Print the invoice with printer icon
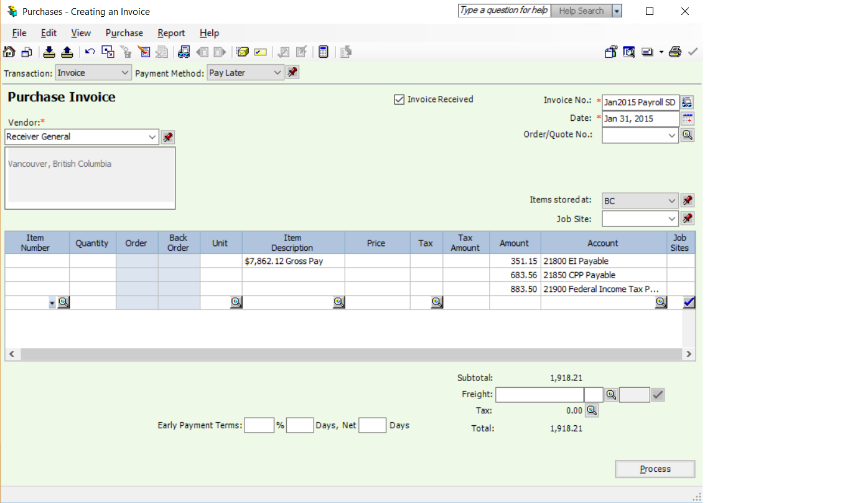868x503 pixels. (x=675, y=52)
